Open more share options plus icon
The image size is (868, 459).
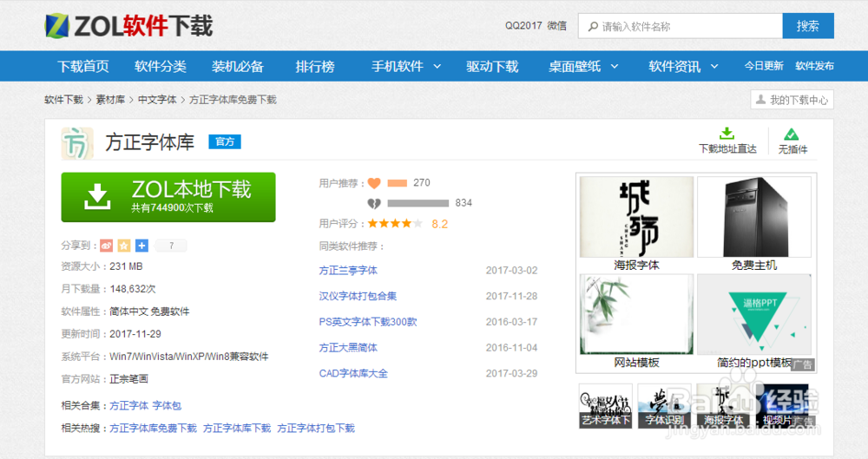click(141, 246)
